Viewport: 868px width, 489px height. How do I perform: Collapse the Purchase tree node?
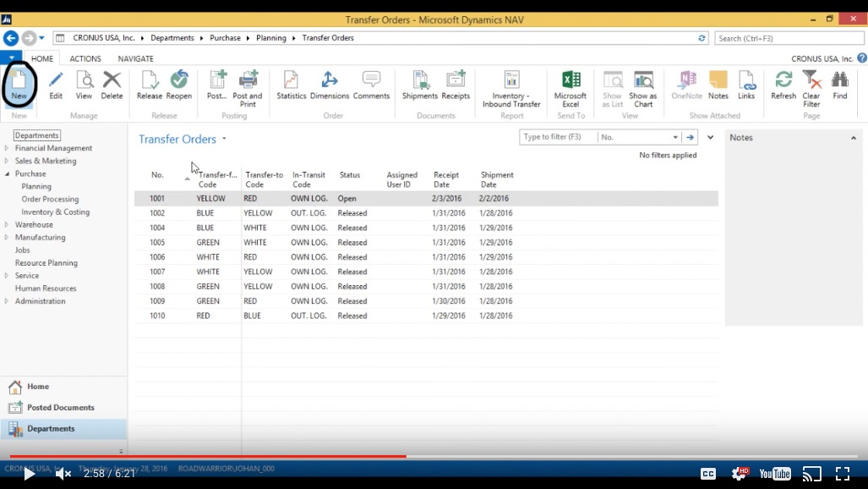pyautogui.click(x=7, y=173)
